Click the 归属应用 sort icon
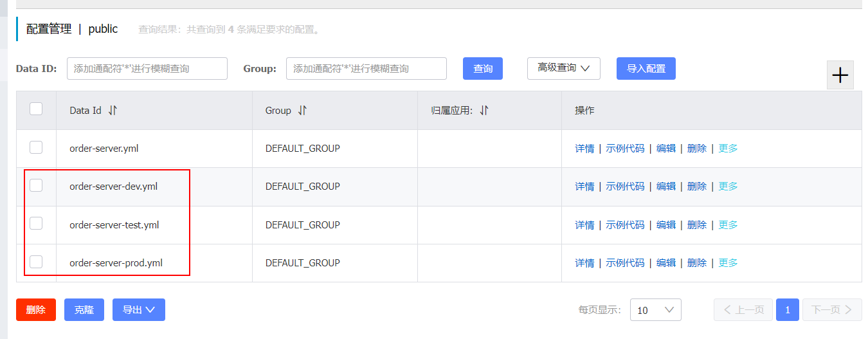This screenshot has width=868, height=339. point(484,110)
